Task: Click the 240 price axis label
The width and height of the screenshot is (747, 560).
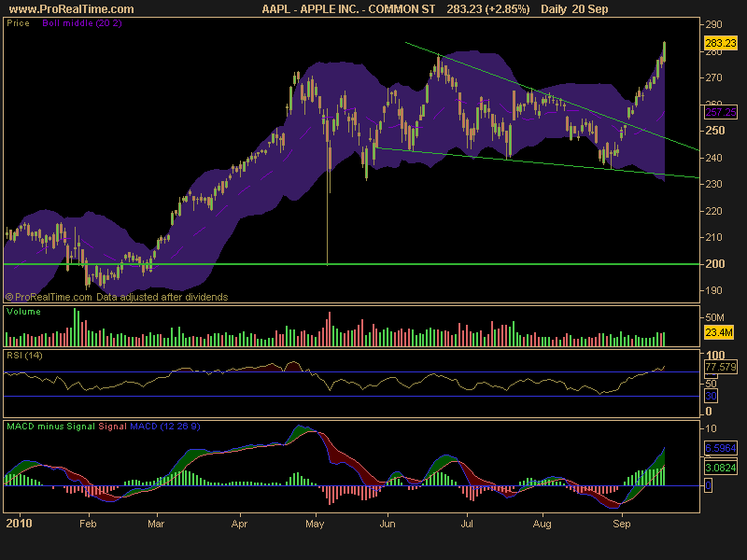Action: [713, 158]
